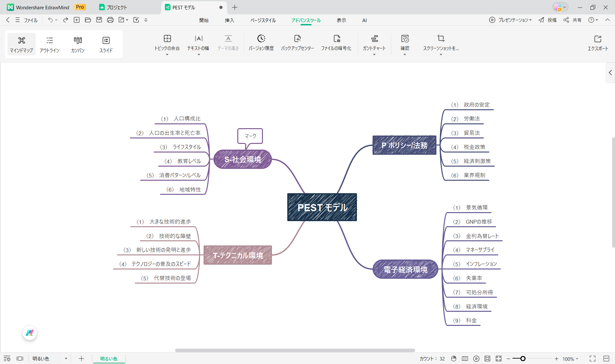Click the save icon in toolbar
This screenshot has height=364, width=615.
[x=99, y=20]
